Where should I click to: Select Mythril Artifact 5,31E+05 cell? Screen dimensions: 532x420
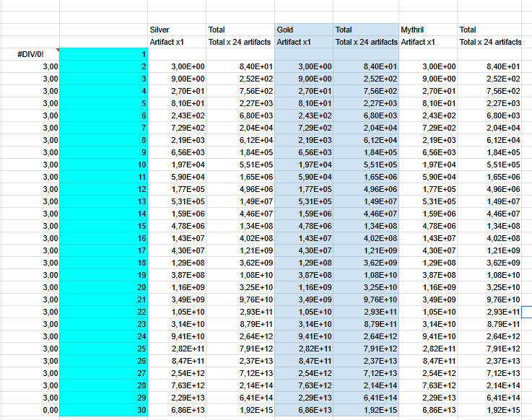(428, 201)
